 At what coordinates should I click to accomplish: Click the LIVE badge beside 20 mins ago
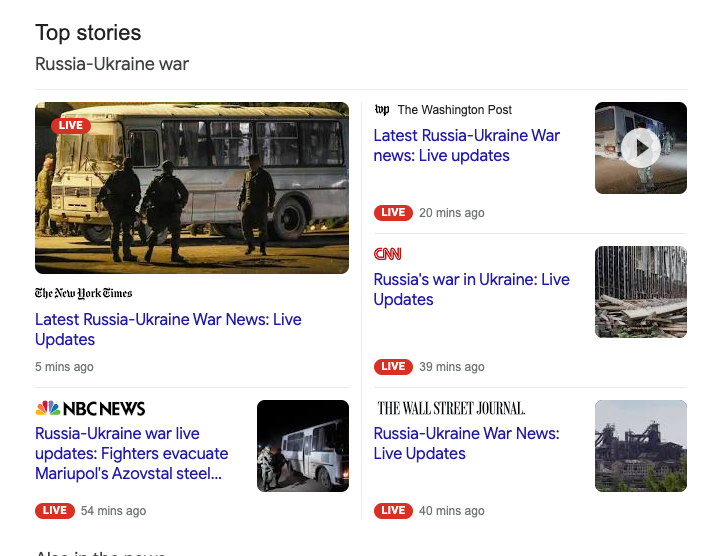393,212
